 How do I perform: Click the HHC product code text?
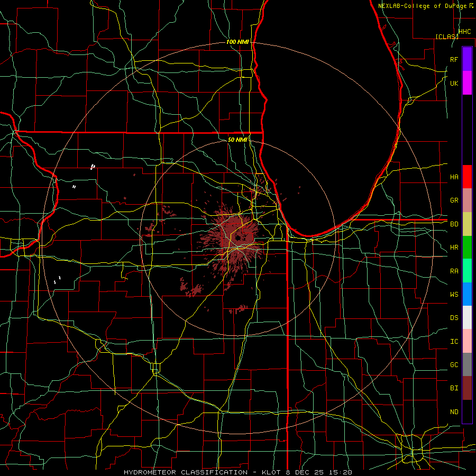(x=464, y=32)
